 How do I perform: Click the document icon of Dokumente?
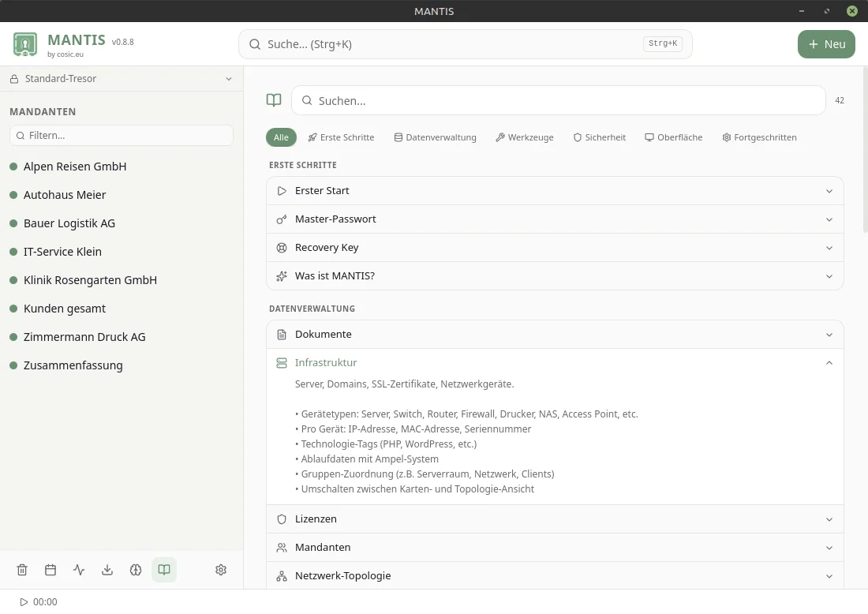pyautogui.click(x=282, y=335)
